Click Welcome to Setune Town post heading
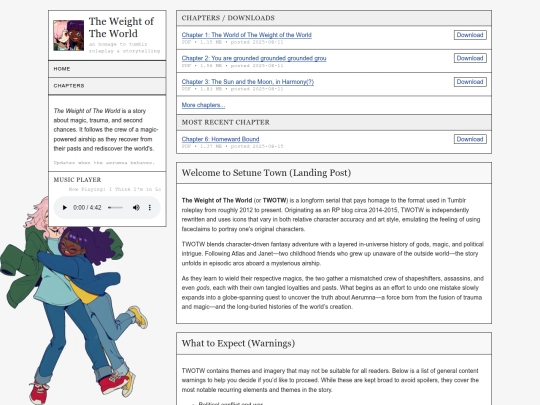Image resolution: width=540 pixels, height=405 pixels. (266, 173)
